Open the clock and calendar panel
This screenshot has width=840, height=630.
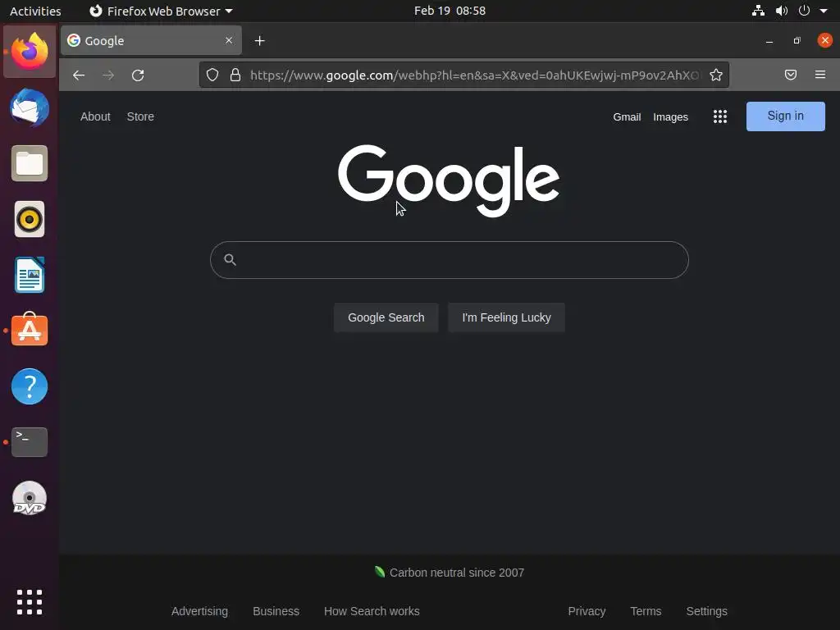pyautogui.click(x=450, y=11)
